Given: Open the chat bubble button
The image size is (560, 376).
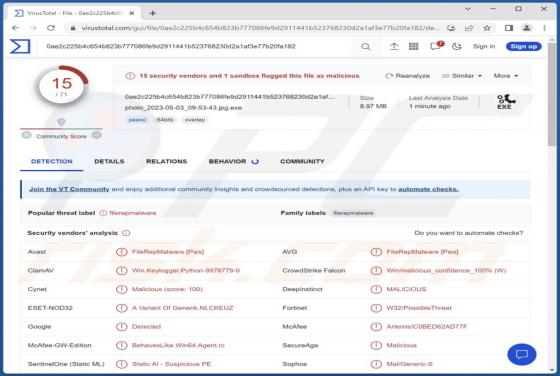Looking at the screenshot, I should 522,354.
